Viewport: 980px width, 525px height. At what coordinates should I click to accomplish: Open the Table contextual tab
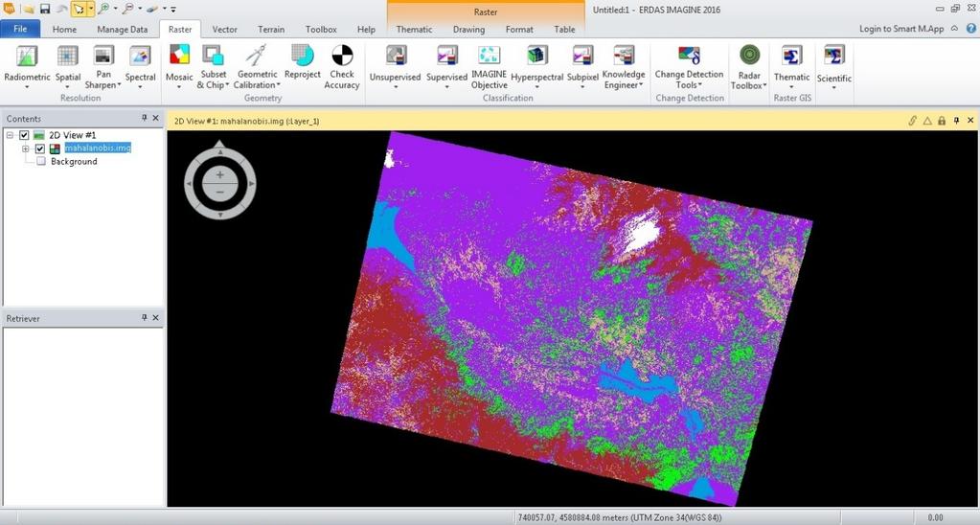point(564,30)
